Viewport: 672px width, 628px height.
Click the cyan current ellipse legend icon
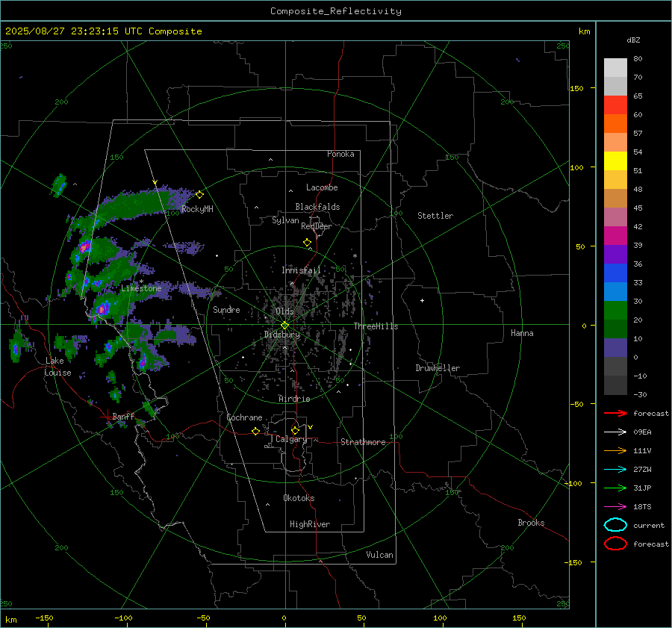click(x=615, y=525)
